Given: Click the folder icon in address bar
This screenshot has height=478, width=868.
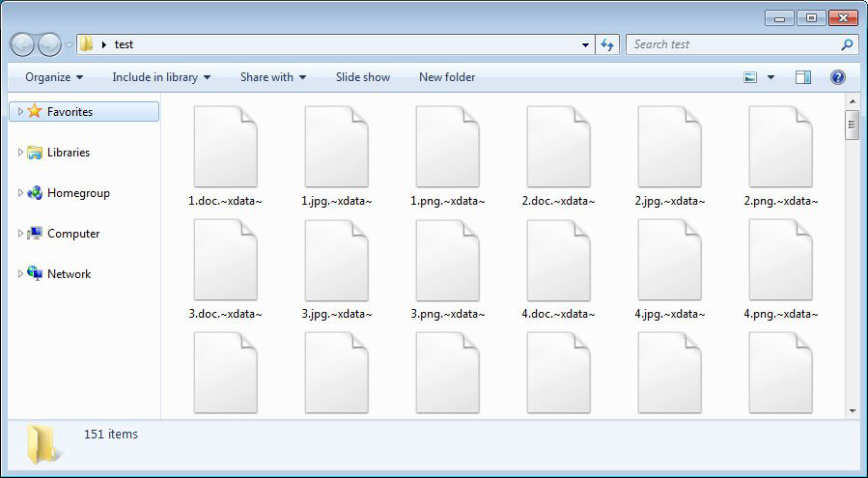Looking at the screenshot, I should click(x=86, y=43).
